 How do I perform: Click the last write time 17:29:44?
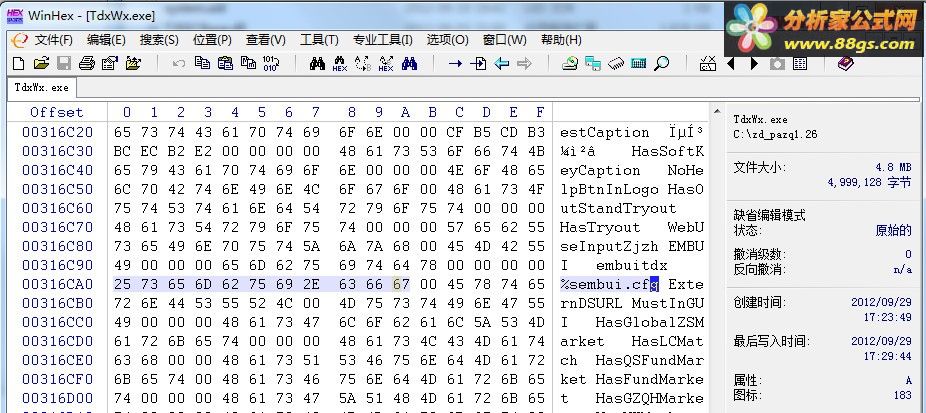(x=888, y=356)
